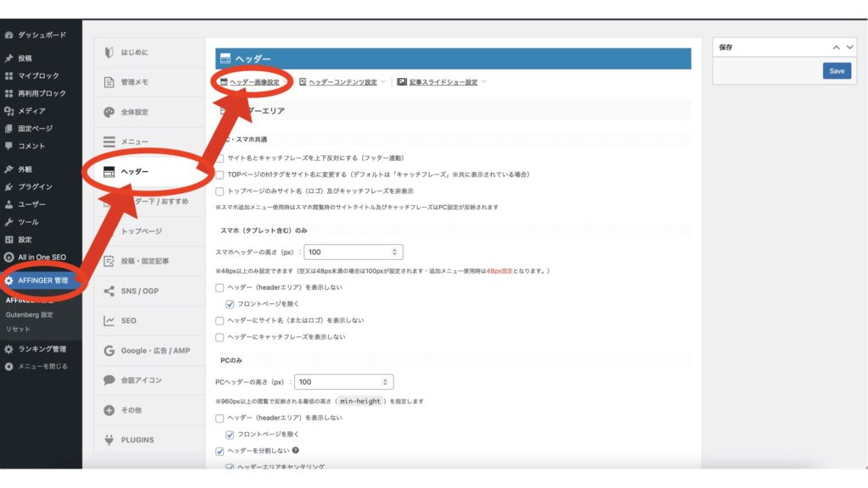Open Gutenberg 設定 submenu link

(30, 315)
